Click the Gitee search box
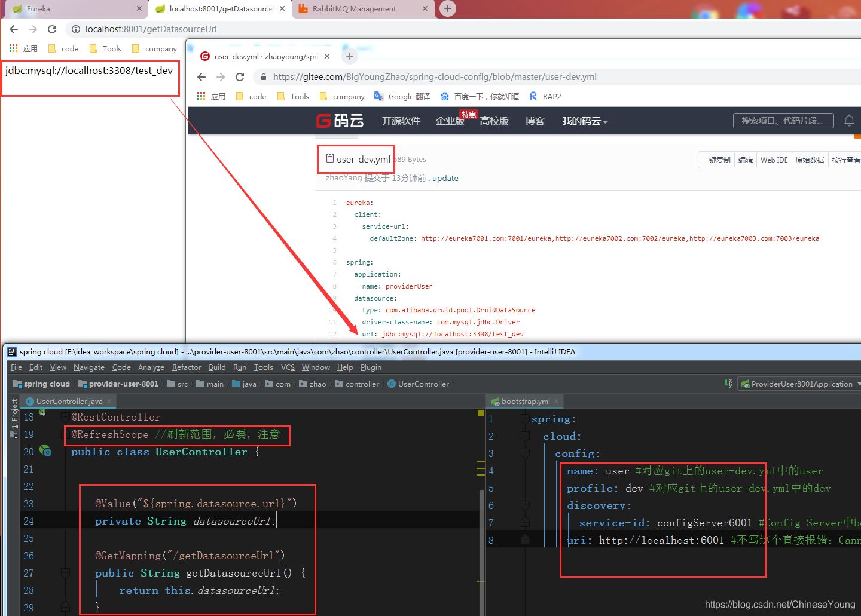861x616 pixels. [783, 121]
